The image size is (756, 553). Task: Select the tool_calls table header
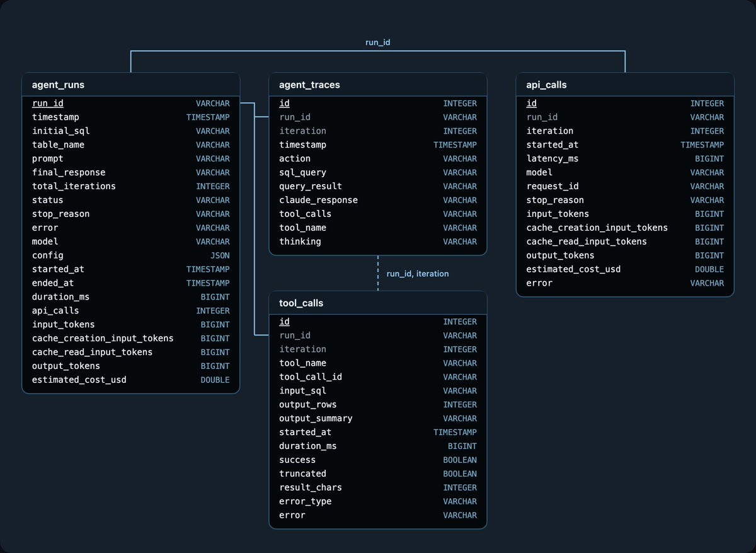pos(378,303)
